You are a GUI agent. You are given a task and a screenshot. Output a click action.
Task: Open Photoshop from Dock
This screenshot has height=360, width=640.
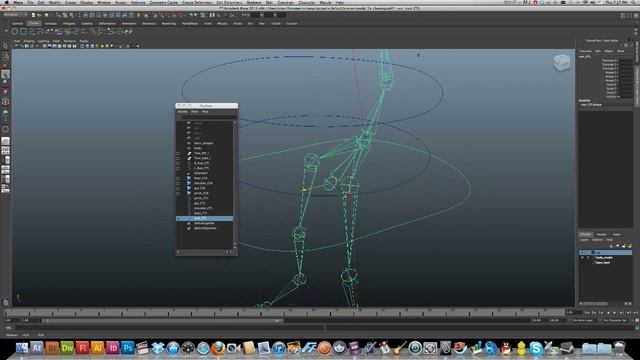pos(128,348)
